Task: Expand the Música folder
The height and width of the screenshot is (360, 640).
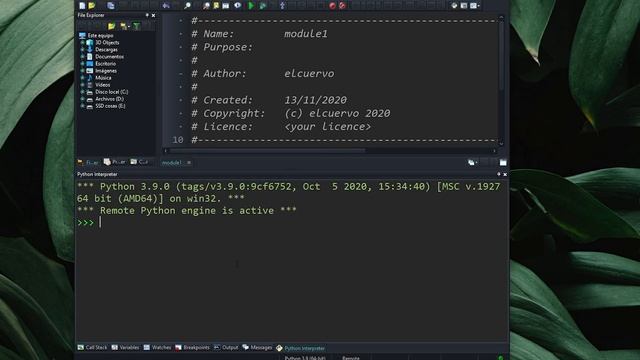Action: pyautogui.click(x=82, y=78)
